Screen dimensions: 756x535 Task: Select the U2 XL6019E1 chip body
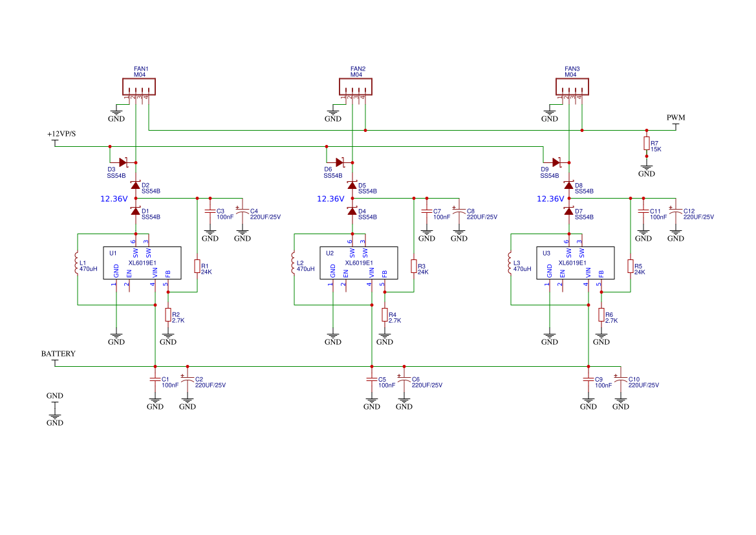click(359, 263)
